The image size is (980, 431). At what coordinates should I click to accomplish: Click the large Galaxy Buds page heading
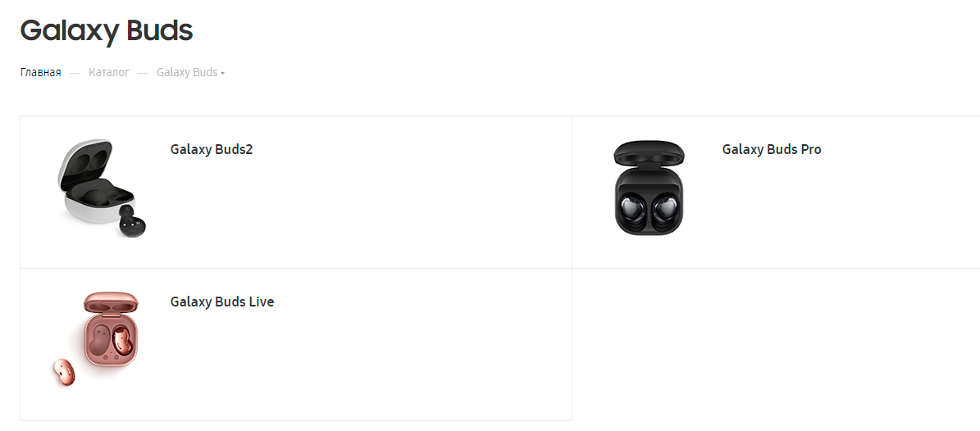(x=107, y=30)
